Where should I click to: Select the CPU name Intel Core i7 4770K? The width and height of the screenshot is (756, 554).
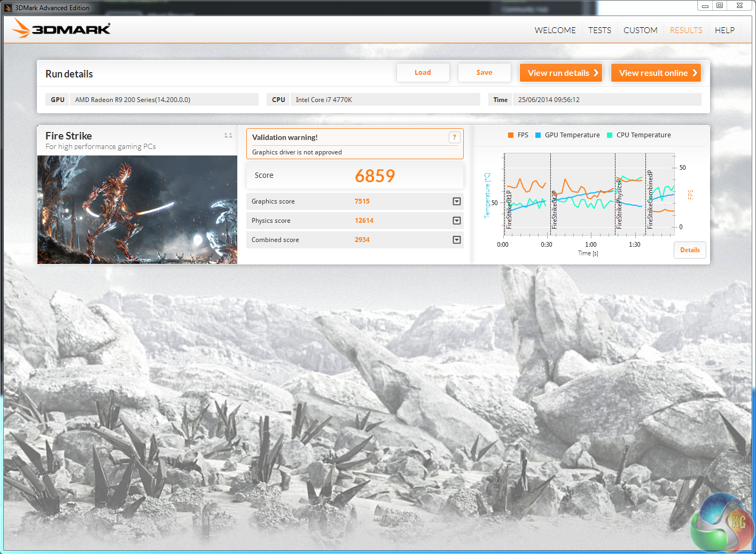tap(324, 100)
